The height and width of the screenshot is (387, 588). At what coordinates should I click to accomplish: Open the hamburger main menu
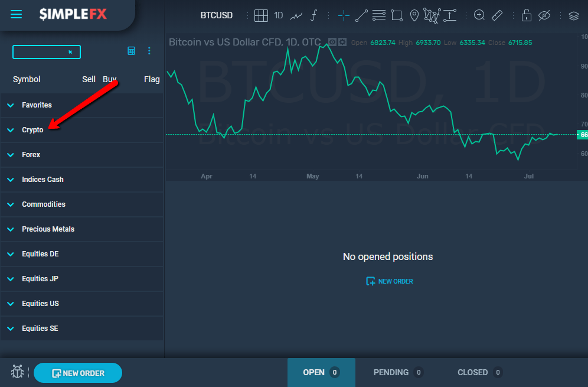[x=16, y=15]
